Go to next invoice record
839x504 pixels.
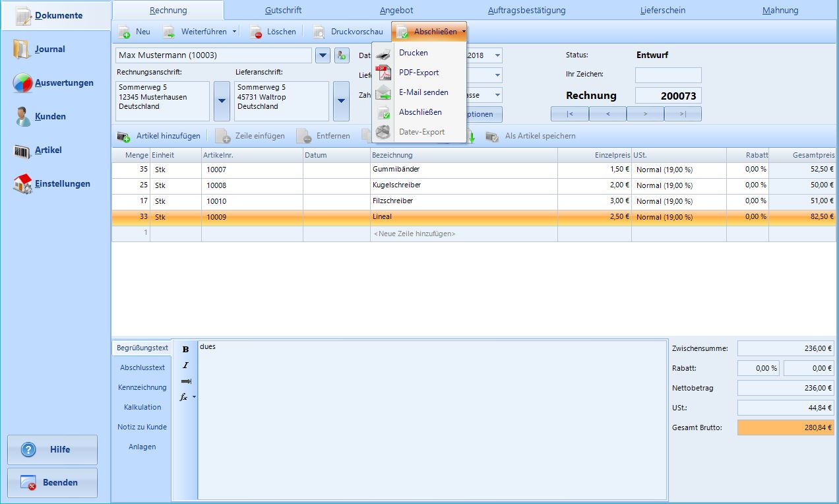[x=645, y=114]
